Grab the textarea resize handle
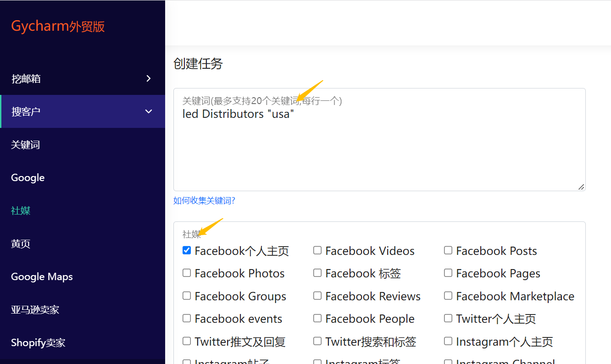 click(x=581, y=187)
